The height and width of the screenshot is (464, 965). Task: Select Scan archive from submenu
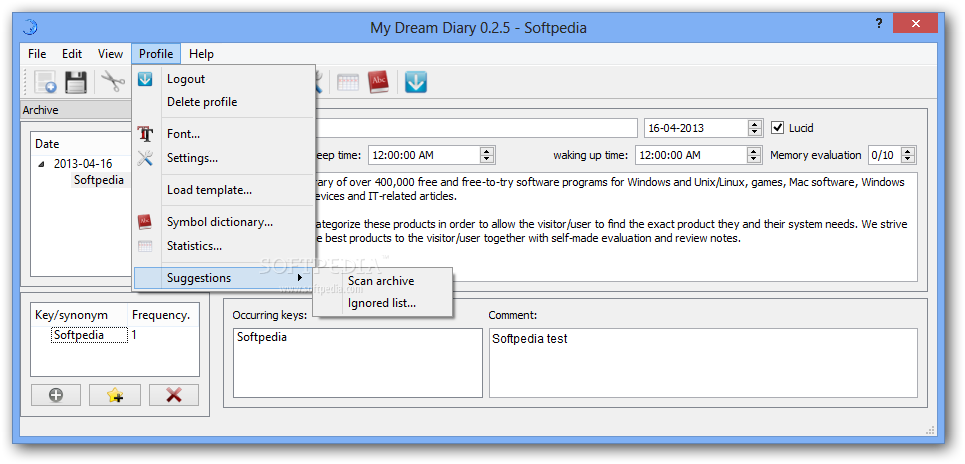pos(383,281)
